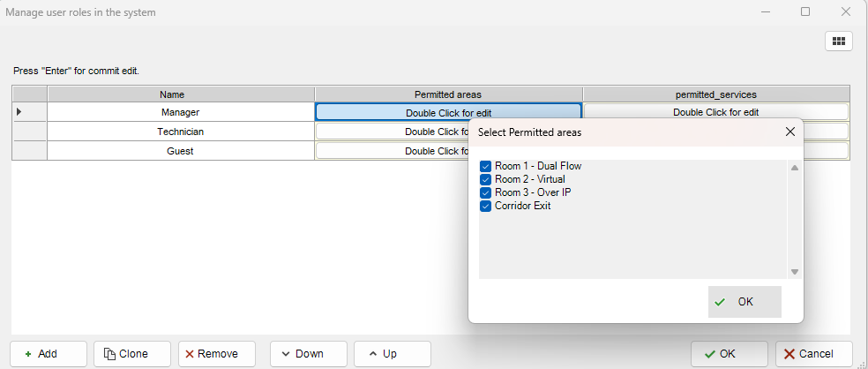Disable the Room 3 - Over IP checkbox

(485, 193)
